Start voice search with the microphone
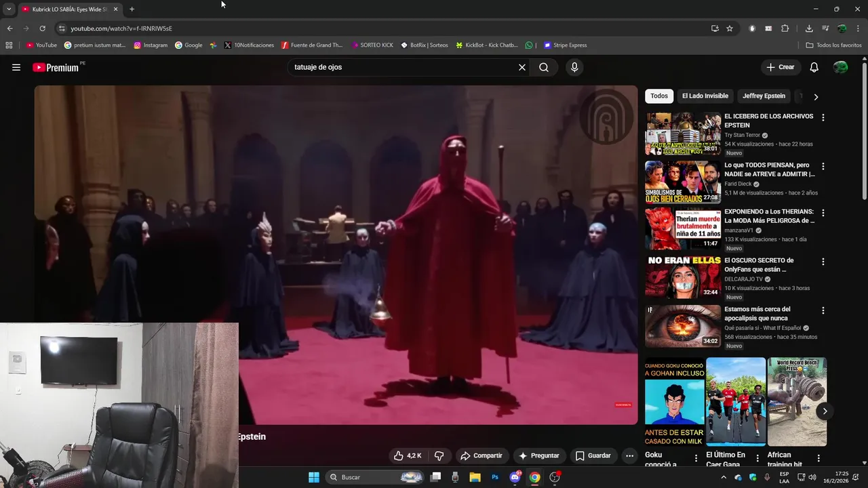868x488 pixels. point(574,67)
